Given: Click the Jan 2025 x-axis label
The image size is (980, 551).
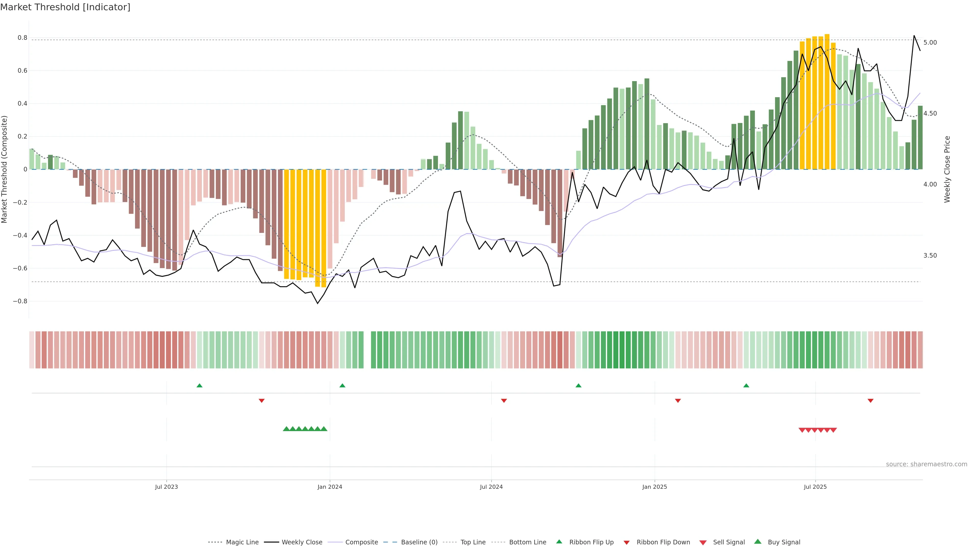Looking at the screenshot, I should click(x=654, y=487).
